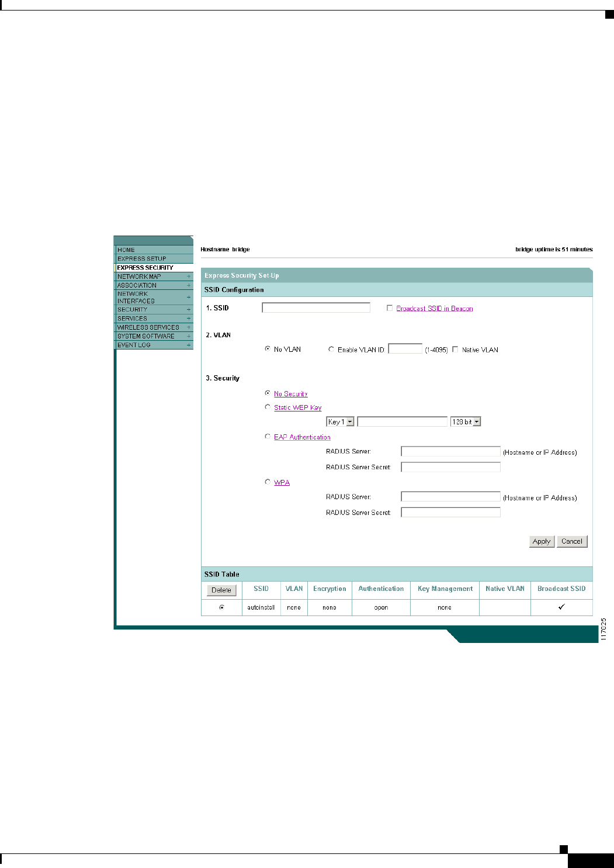Viewport: 614px width, 868px height.
Task: Open the EAP Authentication link
Action: click(x=303, y=437)
